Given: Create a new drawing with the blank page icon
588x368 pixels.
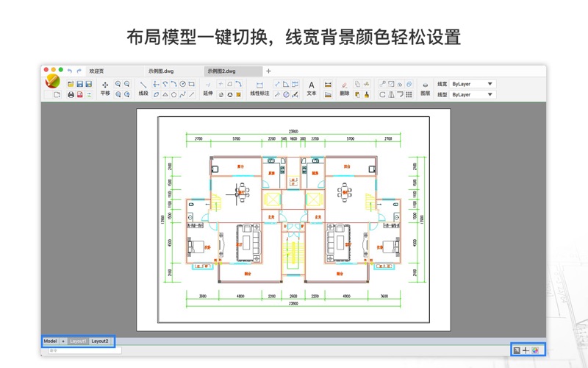Looking at the screenshot, I should [57, 95].
